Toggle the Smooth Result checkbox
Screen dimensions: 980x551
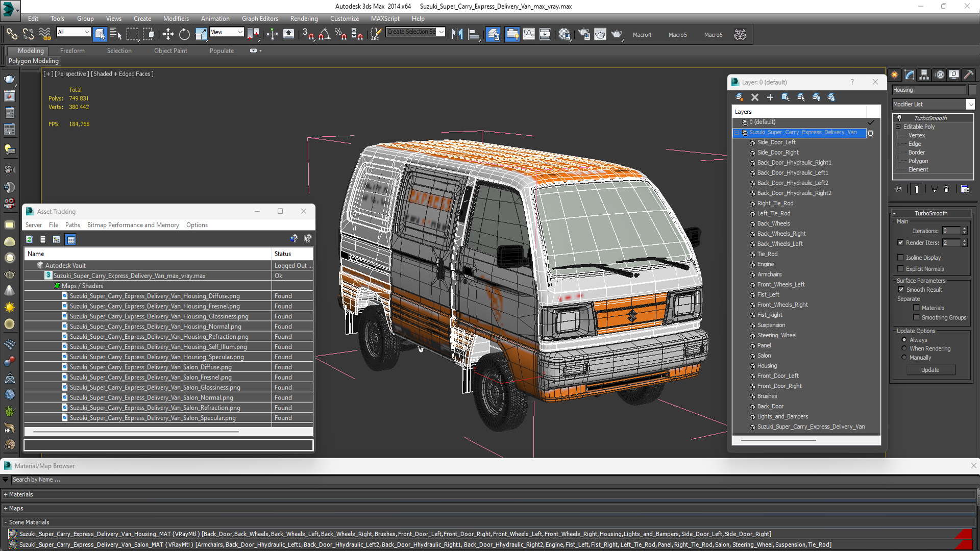pos(901,290)
